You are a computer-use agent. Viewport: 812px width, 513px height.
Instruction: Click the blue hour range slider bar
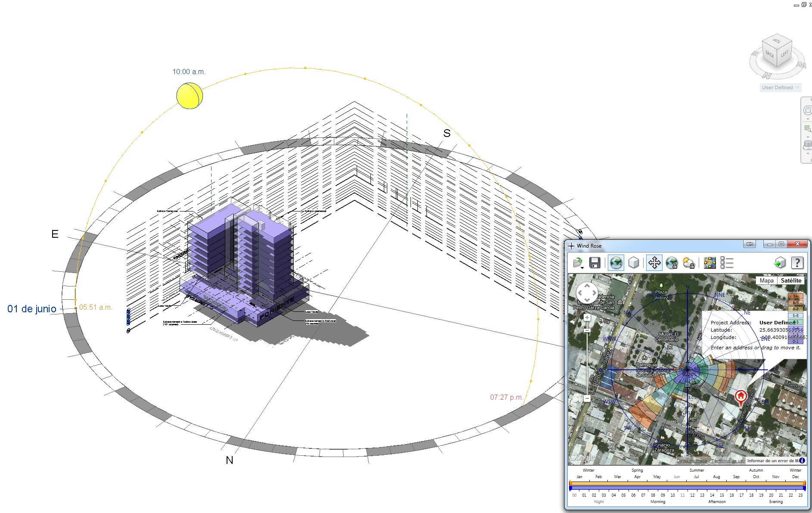coord(687,488)
